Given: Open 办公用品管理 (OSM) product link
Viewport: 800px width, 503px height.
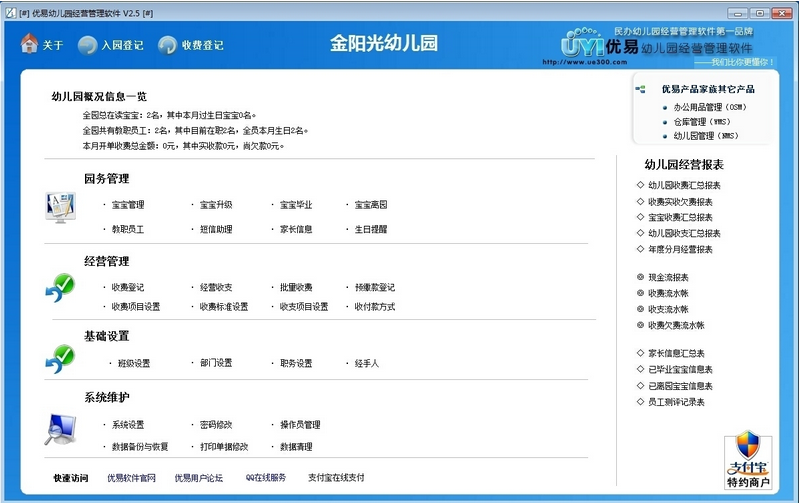Looking at the screenshot, I should click(710, 108).
